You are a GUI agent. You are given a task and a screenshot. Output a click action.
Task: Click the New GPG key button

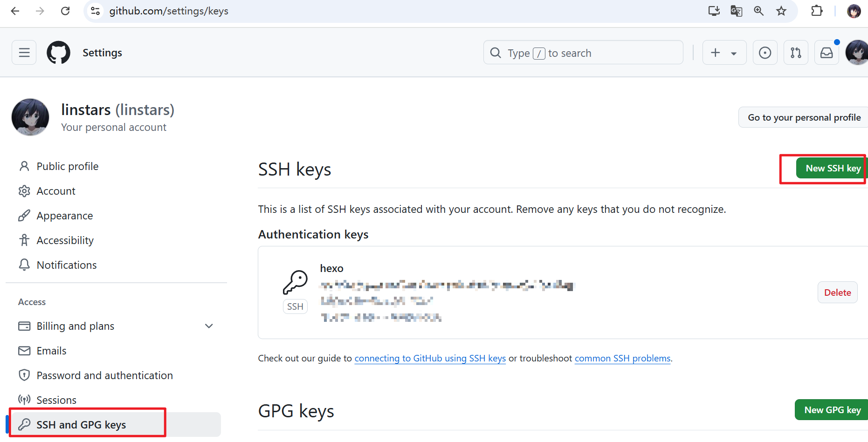pyautogui.click(x=832, y=410)
